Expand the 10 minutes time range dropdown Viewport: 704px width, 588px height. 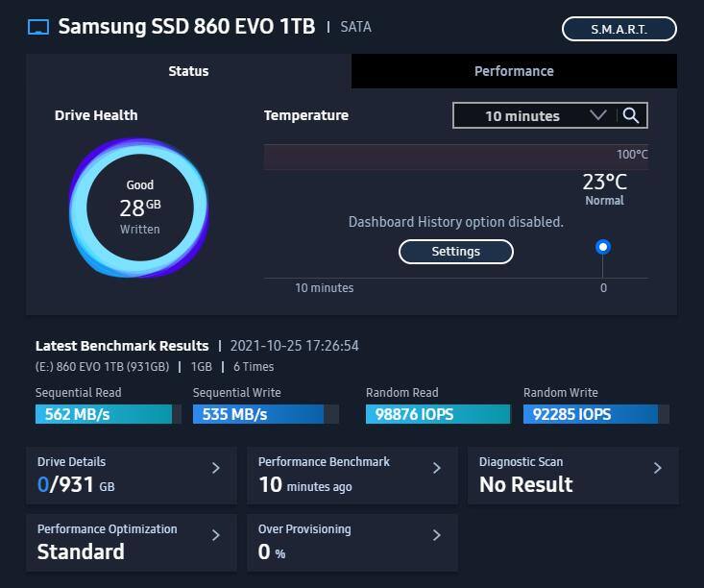click(x=523, y=116)
